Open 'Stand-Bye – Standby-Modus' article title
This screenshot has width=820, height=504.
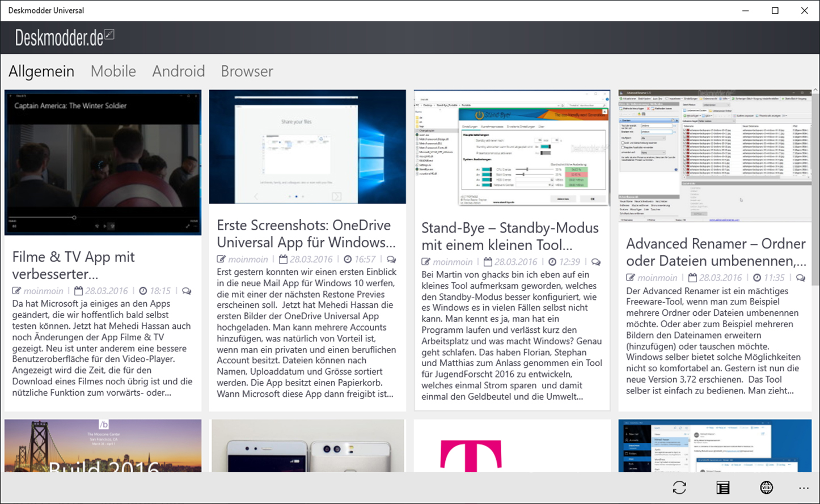[510, 236]
